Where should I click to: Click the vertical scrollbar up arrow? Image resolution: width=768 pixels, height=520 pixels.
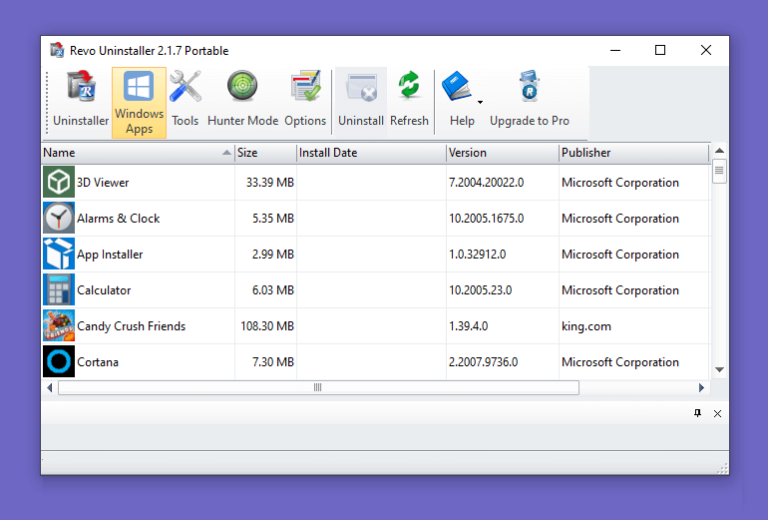[719, 150]
